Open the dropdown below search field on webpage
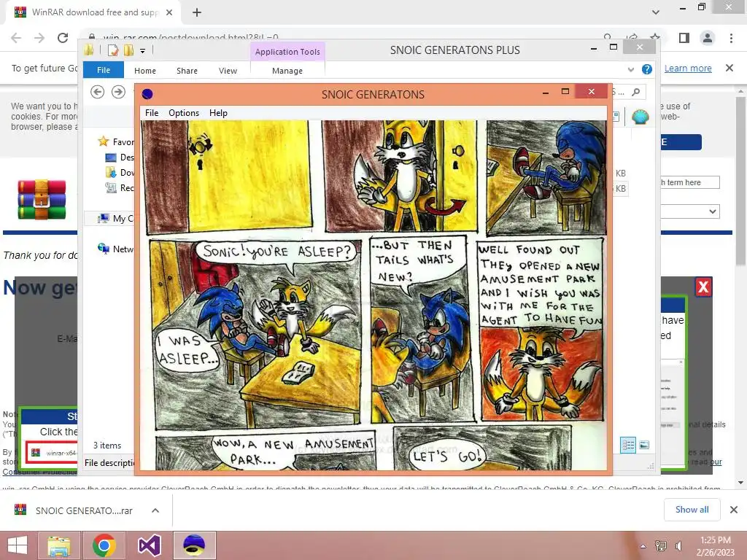This screenshot has height=560, width=747. click(x=690, y=211)
